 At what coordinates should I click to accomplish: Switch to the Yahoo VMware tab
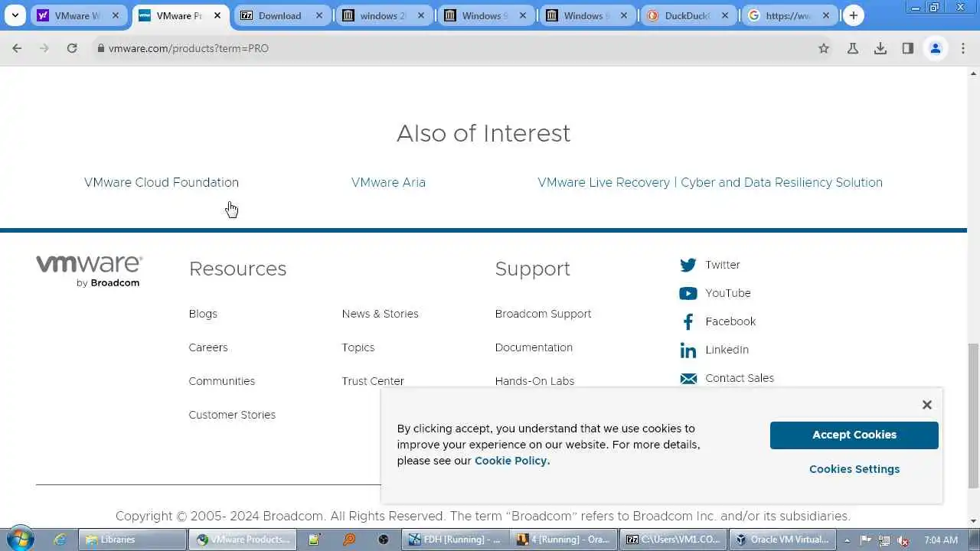point(78,15)
